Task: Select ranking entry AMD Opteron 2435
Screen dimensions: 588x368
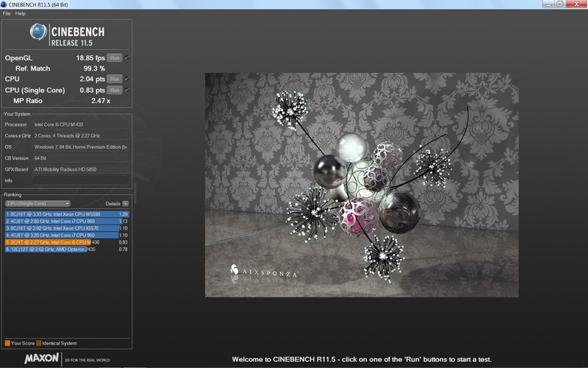Action: click(67, 249)
